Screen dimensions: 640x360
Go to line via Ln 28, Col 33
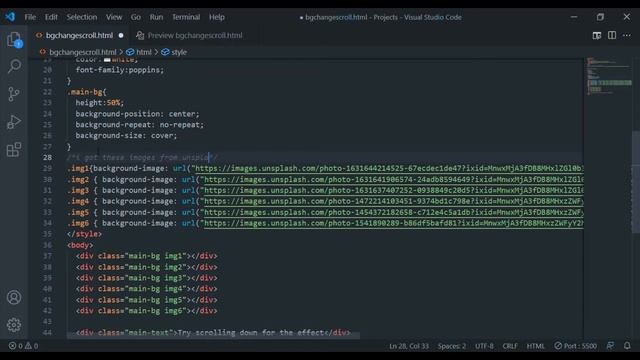[409, 346]
